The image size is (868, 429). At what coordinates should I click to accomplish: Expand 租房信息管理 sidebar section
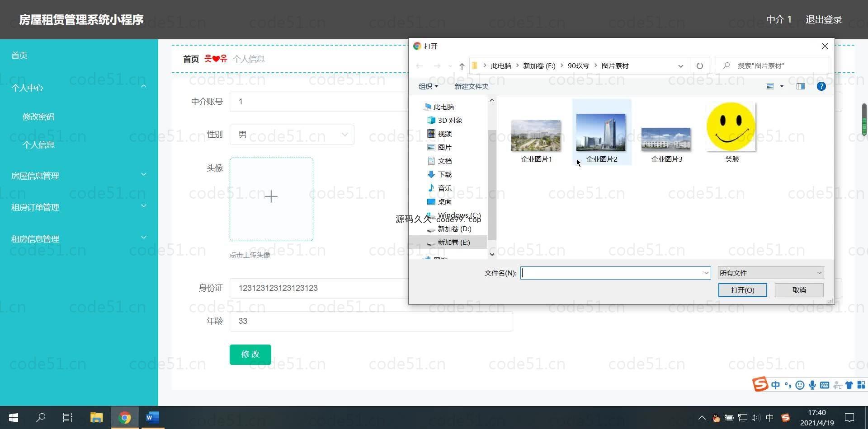pyautogui.click(x=143, y=238)
